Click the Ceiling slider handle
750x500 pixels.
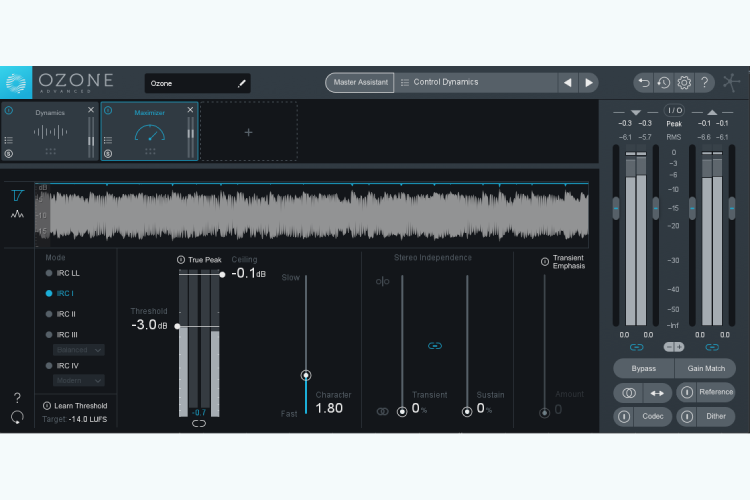(222, 275)
